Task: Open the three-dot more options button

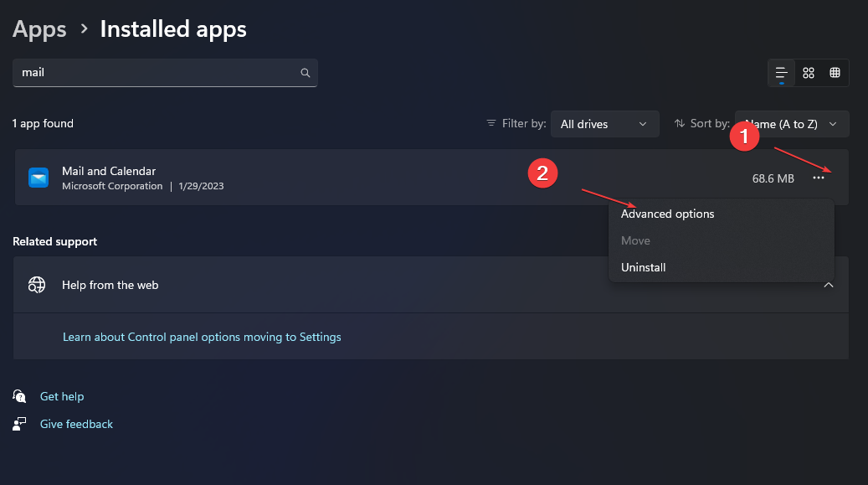Action: 819,178
